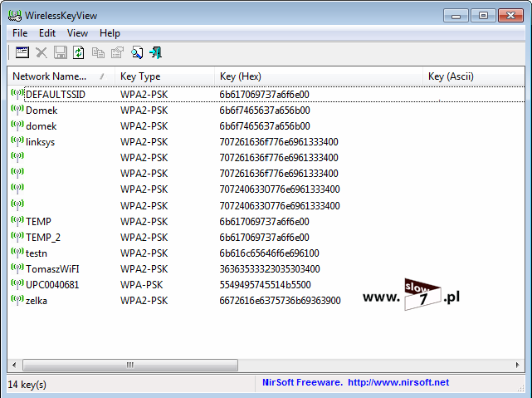The image size is (532, 398).
Task: Click the WirelessKeyView title bar app icon
Action: click(x=15, y=16)
